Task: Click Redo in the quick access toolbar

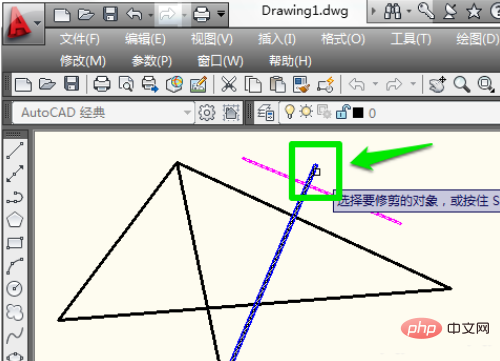Action: 167,15
